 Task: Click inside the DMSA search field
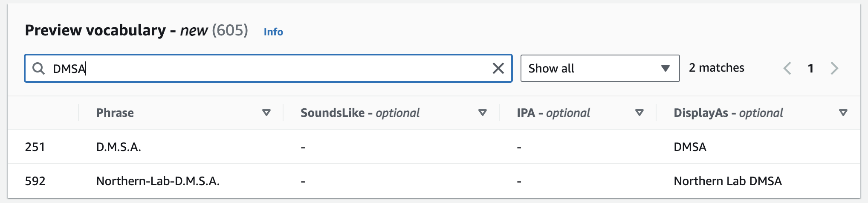pyautogui.click(x=269, y=68)
